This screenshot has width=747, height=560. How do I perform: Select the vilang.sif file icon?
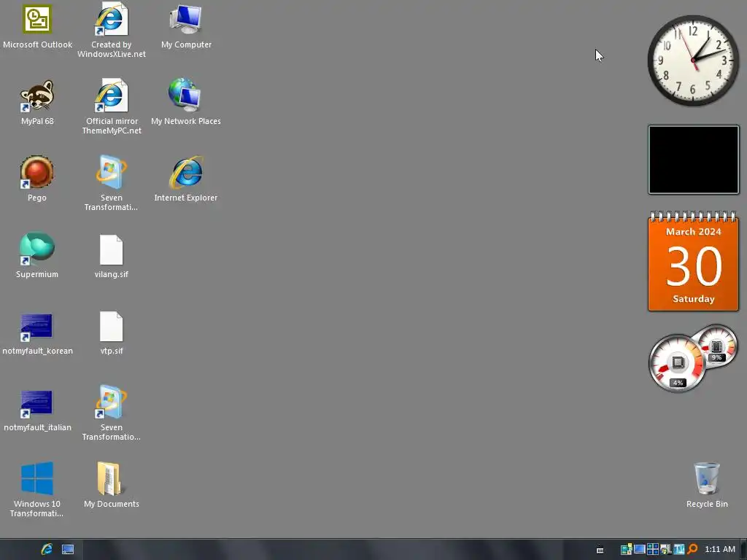112,256
